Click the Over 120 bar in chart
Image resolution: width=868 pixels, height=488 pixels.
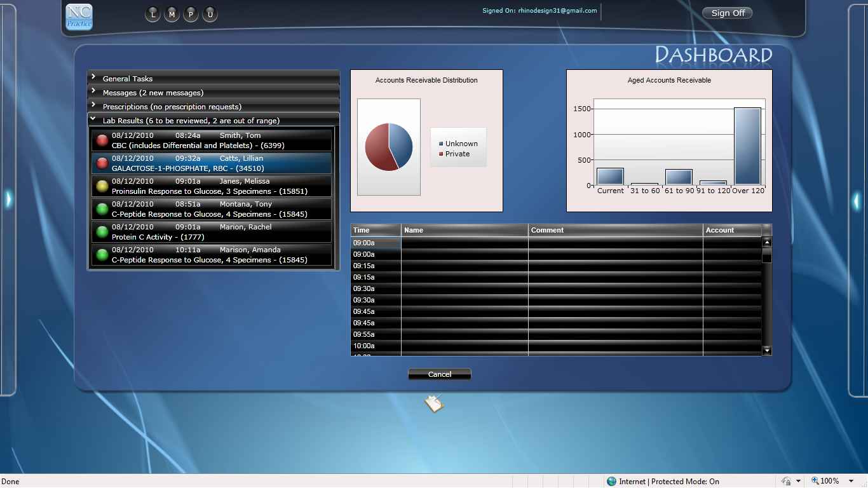tap(747, 146)
